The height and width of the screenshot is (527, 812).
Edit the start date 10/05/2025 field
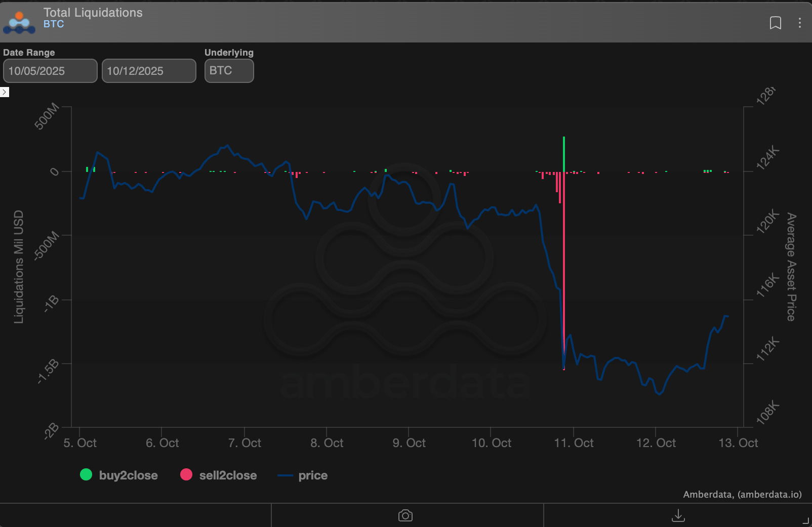(x=50, y=71)
